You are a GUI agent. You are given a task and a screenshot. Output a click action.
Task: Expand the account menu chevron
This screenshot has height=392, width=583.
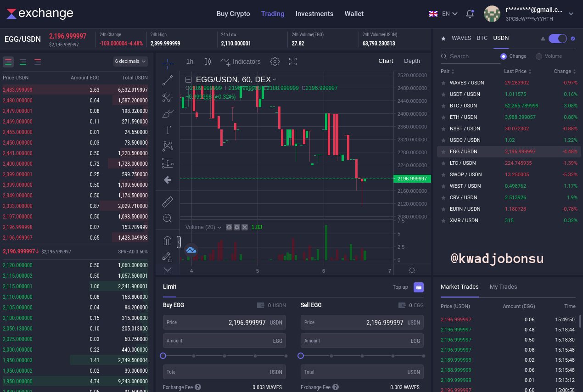(571, 14)
